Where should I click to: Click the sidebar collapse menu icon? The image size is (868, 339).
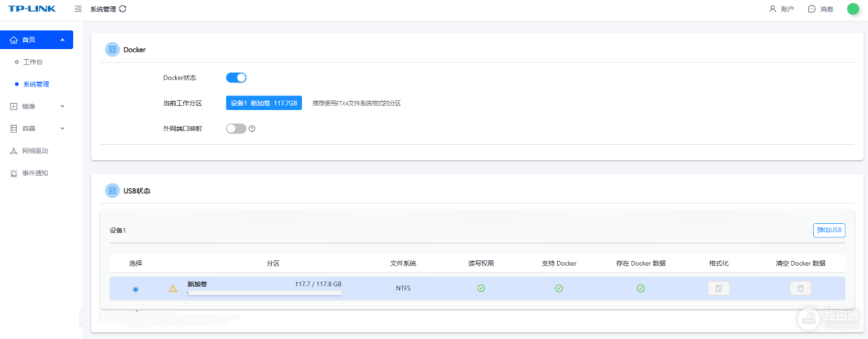pos(78,9)
